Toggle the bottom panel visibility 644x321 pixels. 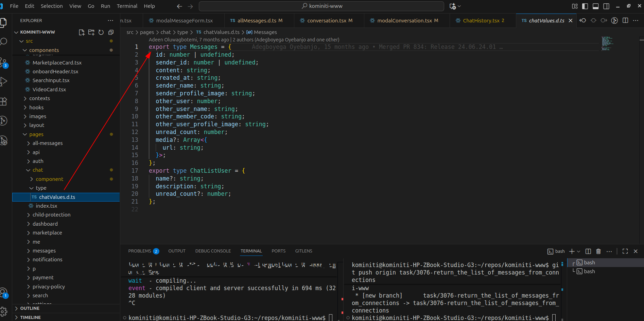tap(596, 6)
